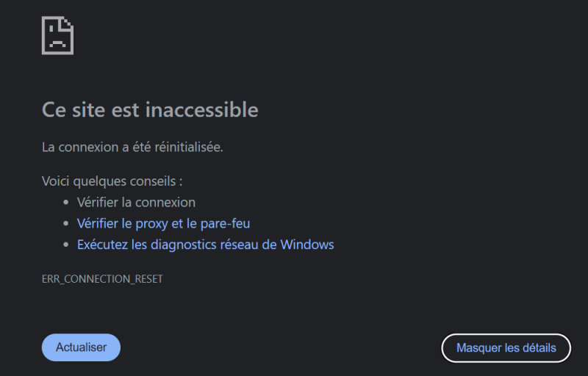
Task: Click the word Windows in the diagnostics link
Action: (x=307, y=245)
